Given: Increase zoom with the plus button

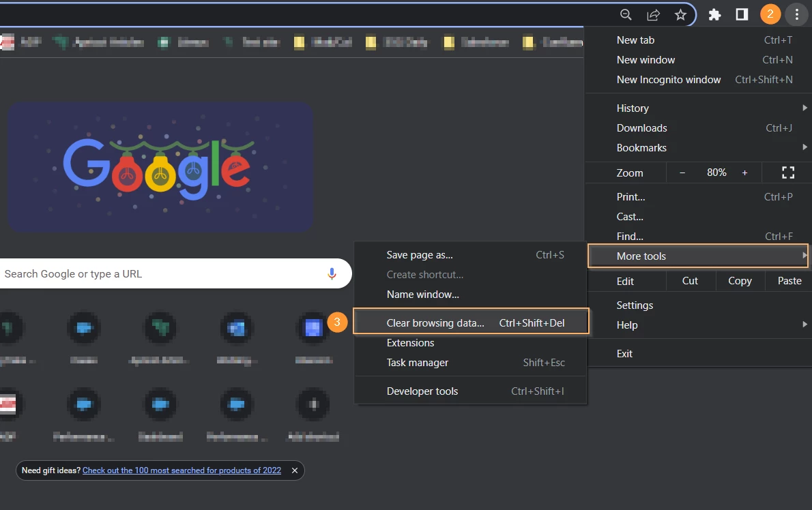Looking at the screenshot, I should point(744,172).
